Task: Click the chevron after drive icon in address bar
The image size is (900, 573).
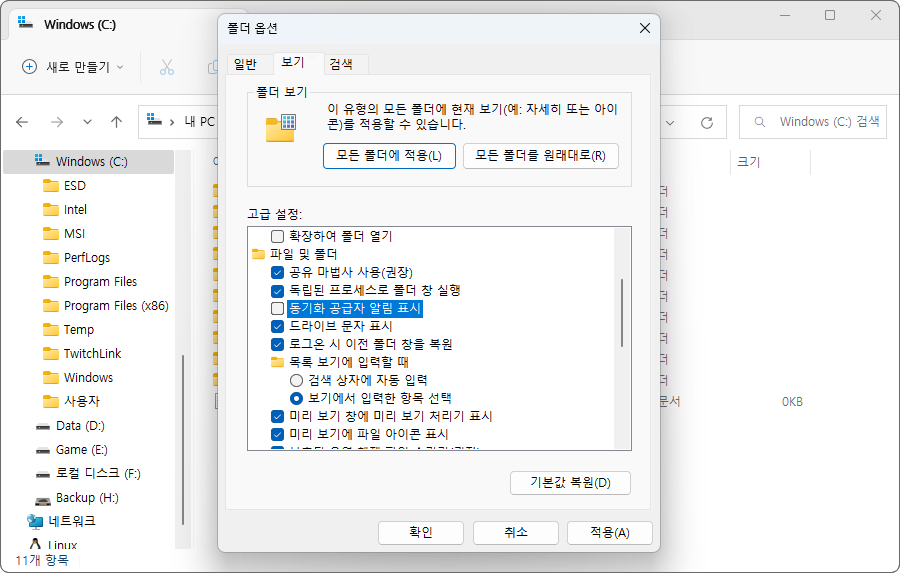Action: coord(172,122)
